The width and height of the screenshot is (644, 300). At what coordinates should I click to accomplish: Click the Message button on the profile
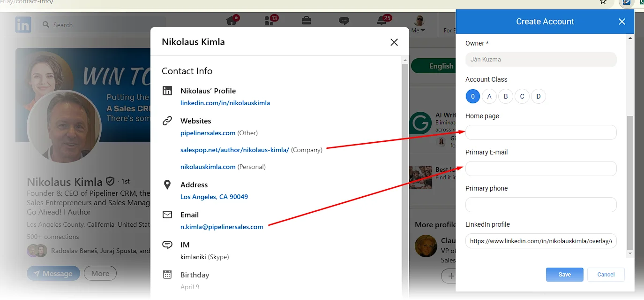(x=53, y=273)
